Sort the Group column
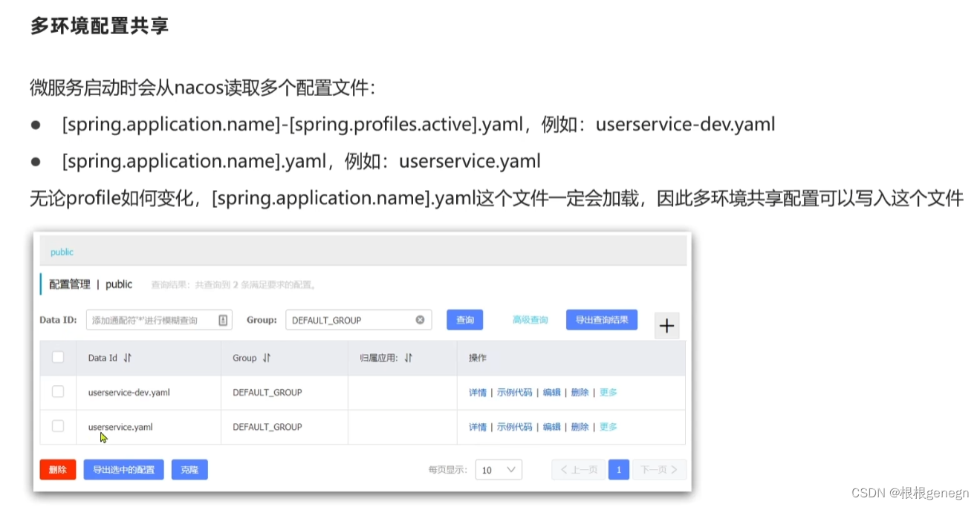This screenshot has height=507, width=980. 265,357
